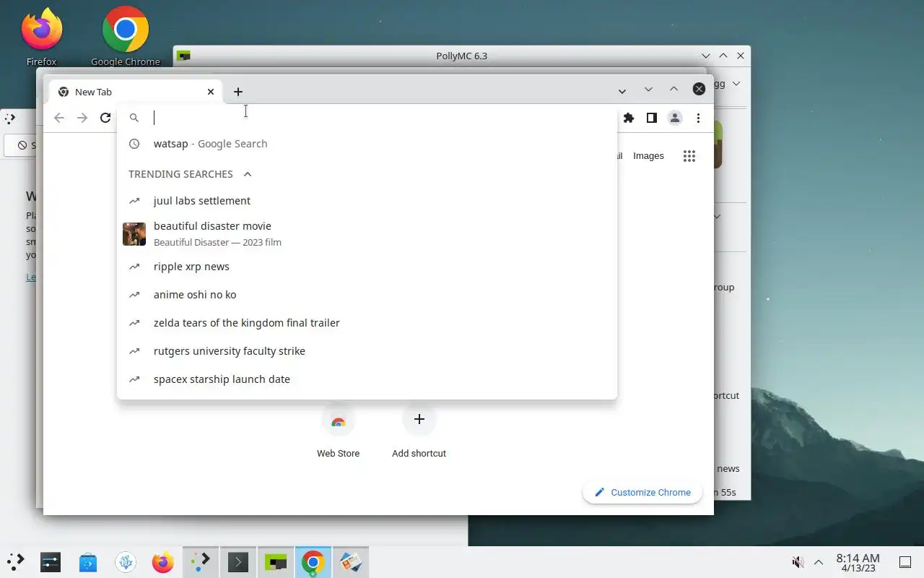The width and height of the screenshot is (924, 578).
Task: Click Customize Chrome button
Action: pyautogui.click(x=642, y=493)
